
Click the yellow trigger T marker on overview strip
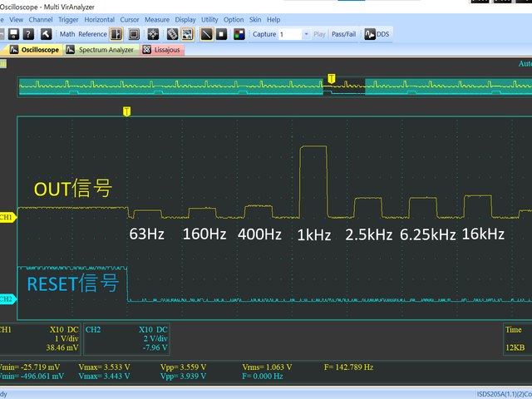pyautogui.click(x=332, y=78)
